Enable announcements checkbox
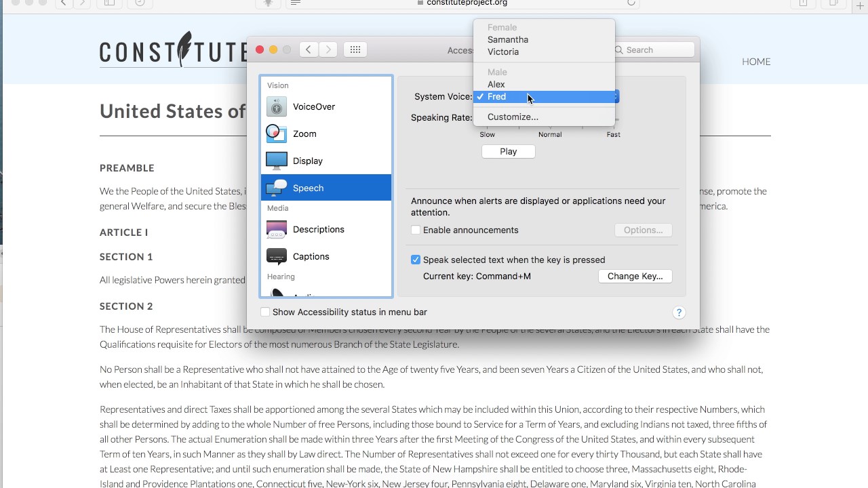The image size is (868, 488). pos(416,230)
